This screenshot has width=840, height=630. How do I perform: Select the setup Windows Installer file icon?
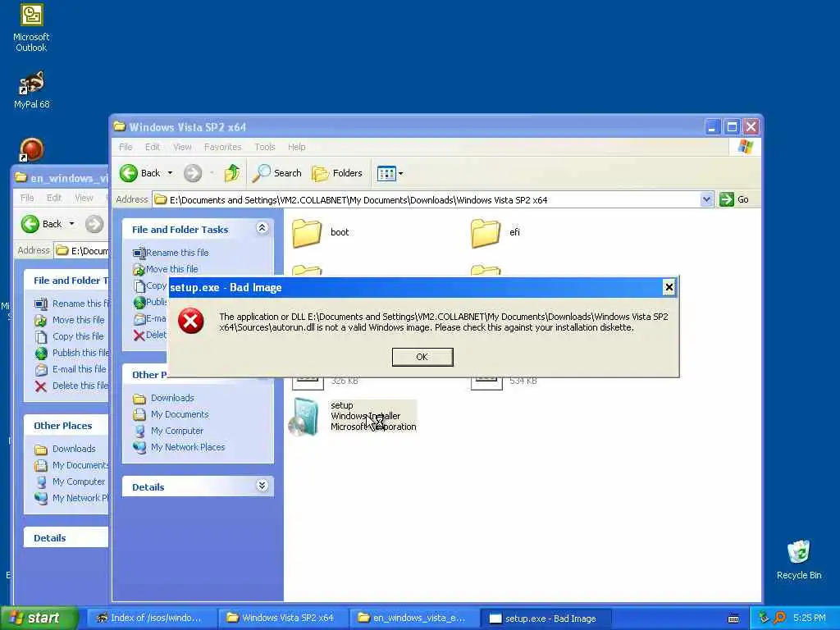pyautogui.click(x=305, y=418)
